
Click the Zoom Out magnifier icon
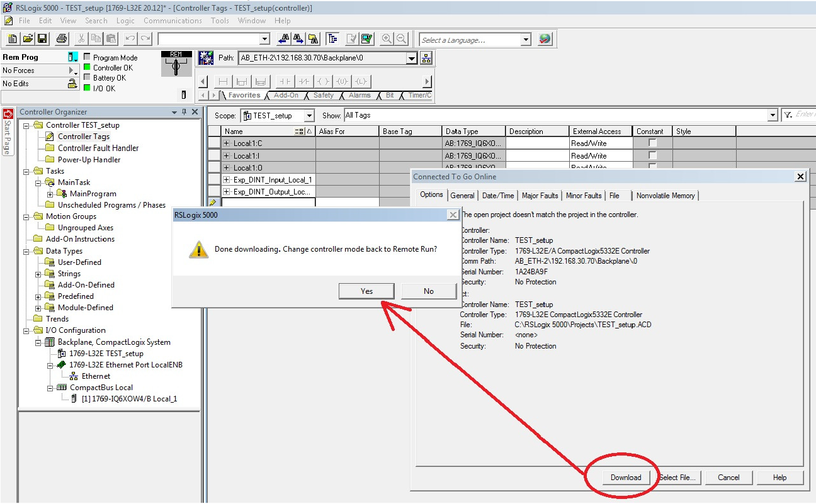401,39
